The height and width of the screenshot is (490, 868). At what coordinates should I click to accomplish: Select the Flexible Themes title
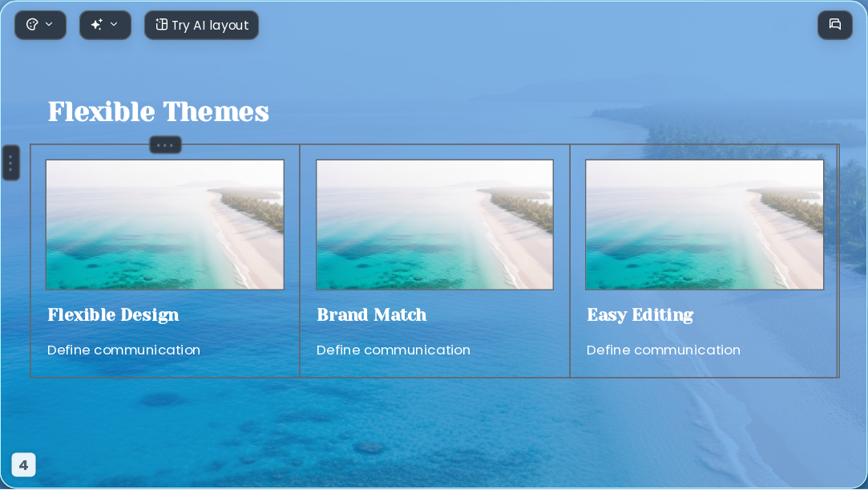159,111
